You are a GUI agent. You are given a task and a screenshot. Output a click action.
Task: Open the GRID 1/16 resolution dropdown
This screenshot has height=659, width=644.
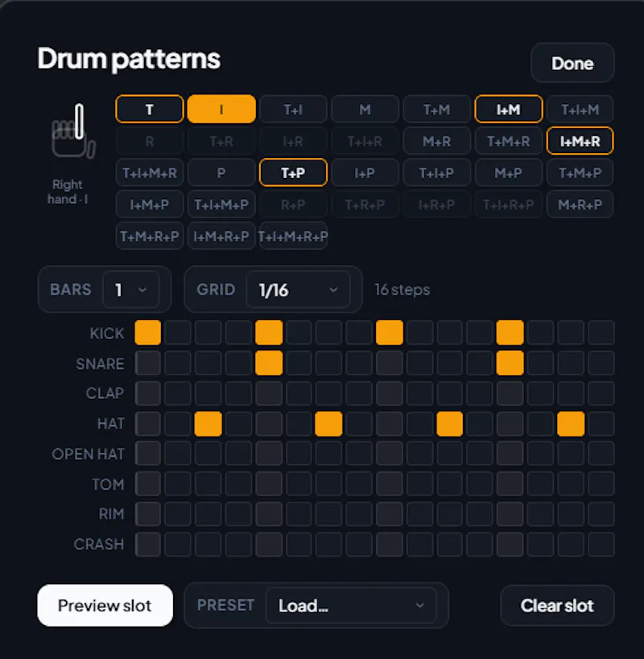[x=298, y=289]
